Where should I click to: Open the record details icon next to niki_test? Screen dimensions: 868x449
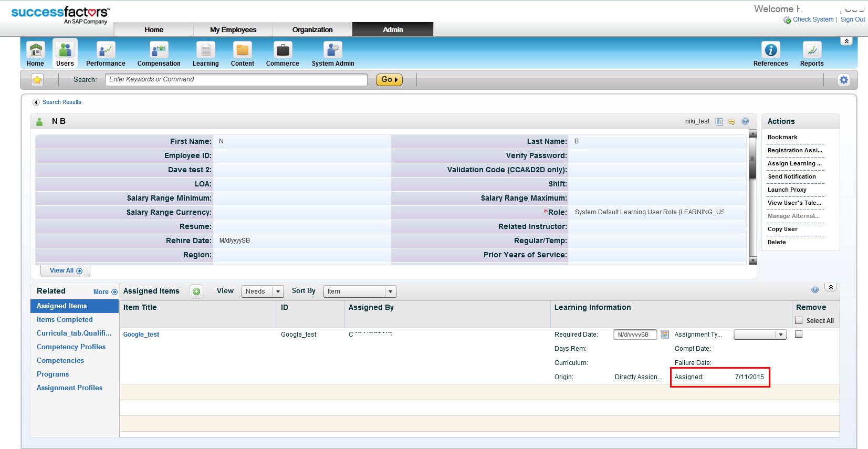click(x=719, y=122)
